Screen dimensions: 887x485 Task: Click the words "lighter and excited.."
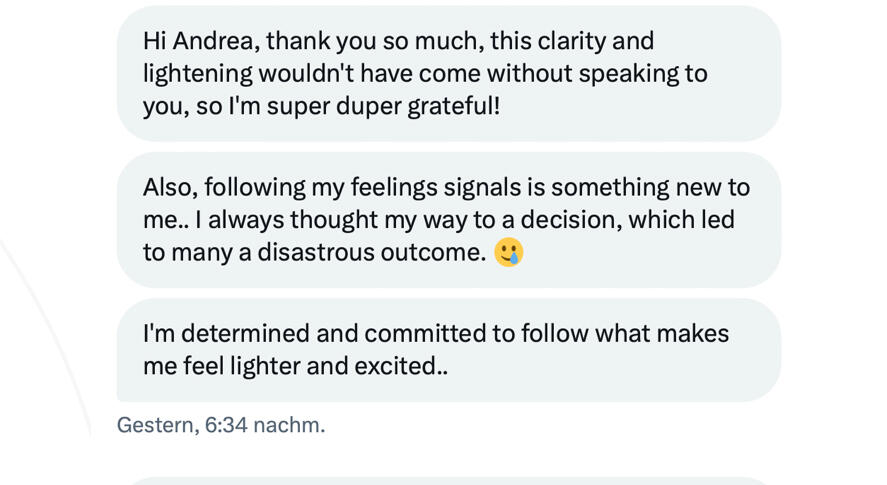coord(338,366)
